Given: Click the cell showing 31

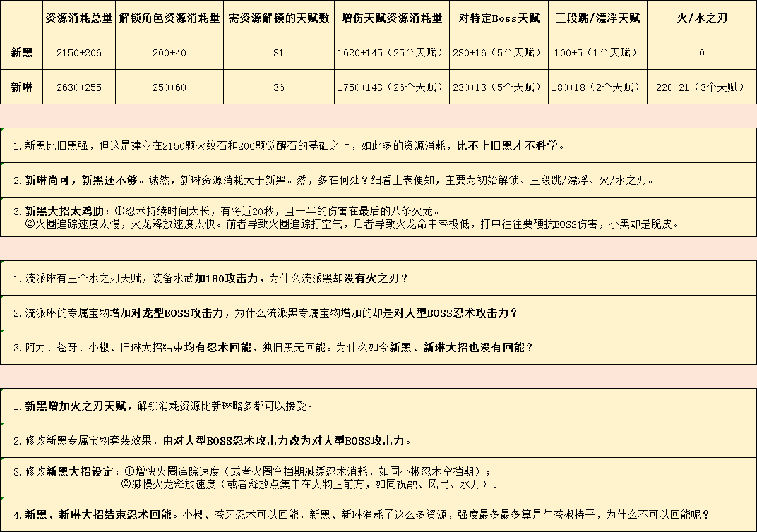Looking at the screenshot, I should pyautogui.click(x=279, y=52).
